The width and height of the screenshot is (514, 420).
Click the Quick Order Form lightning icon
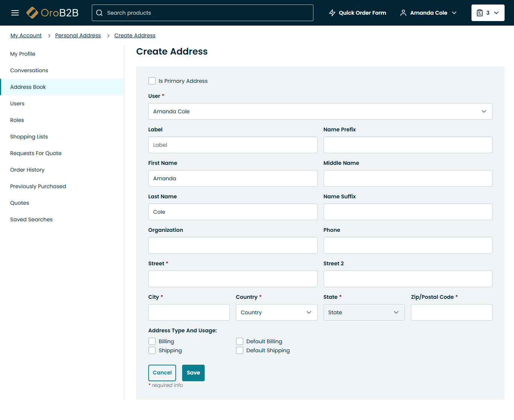[x=332, y=13]
